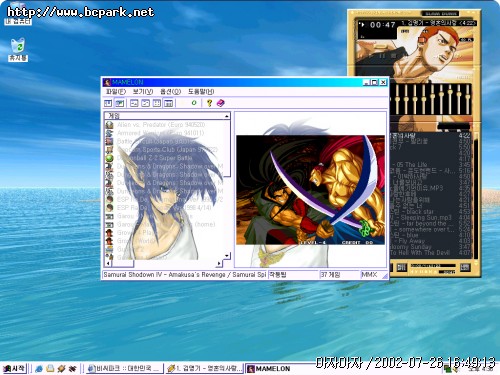
Task: Click the game list scroll-right arrow
Action: pyautogui.click(x=219, y=263)
